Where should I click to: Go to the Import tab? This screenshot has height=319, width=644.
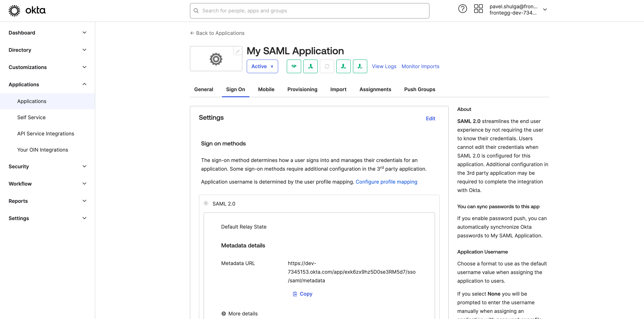[338, 89]
